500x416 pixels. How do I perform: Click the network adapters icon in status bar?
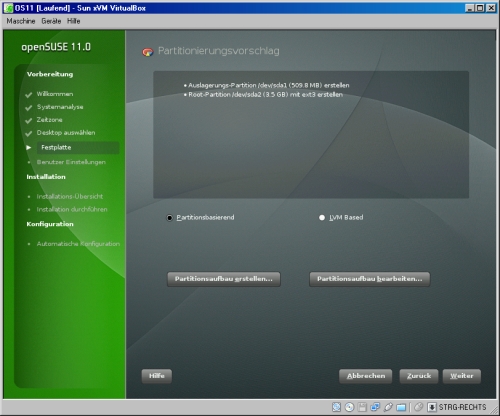tap(375, 407)
